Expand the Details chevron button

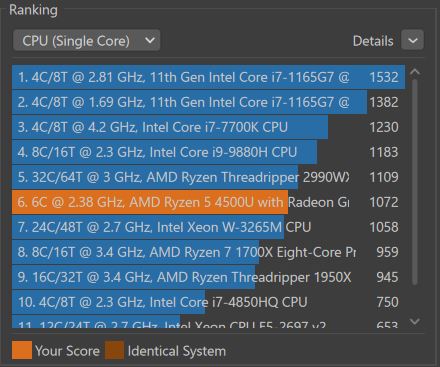pos(413,40)
